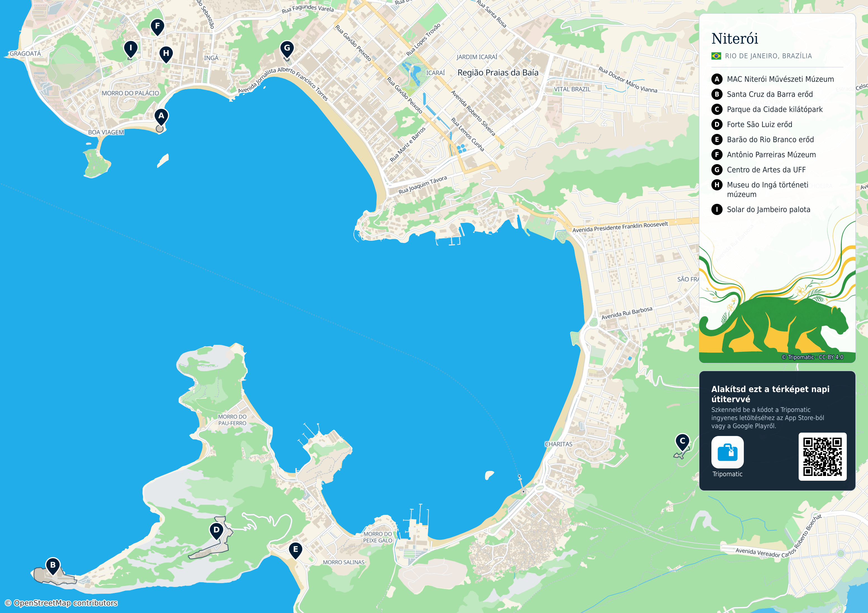This screenshot has width=868, height=613.
Task: Click 'Museu do Ingá történeti múzeum' text
Action: point(767,189)
